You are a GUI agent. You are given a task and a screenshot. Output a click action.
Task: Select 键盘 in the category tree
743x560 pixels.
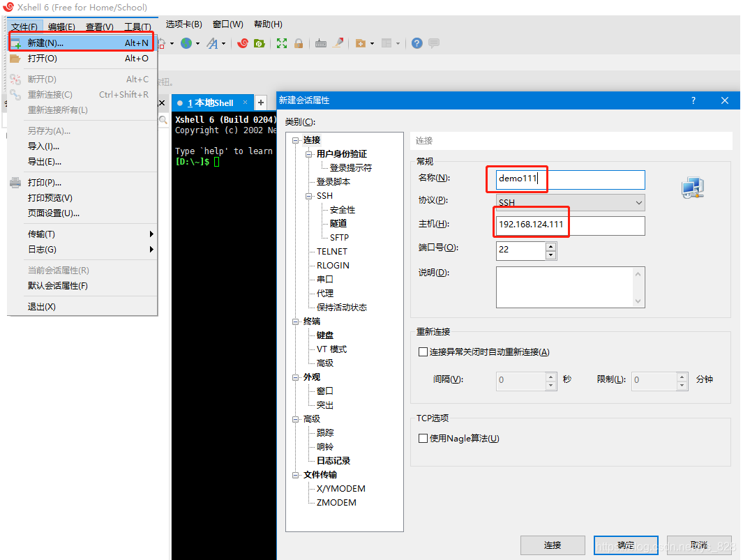[x=325, y=335]
